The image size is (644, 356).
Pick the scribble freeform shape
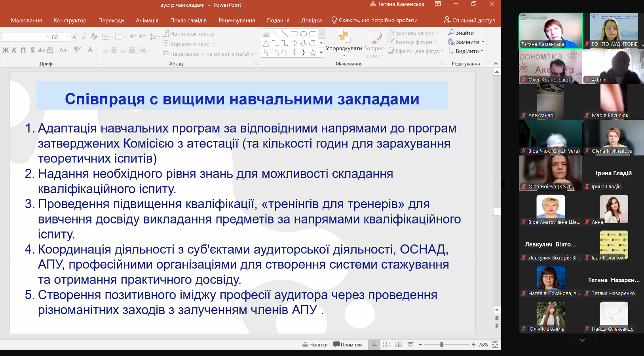[x=266, y=53]
